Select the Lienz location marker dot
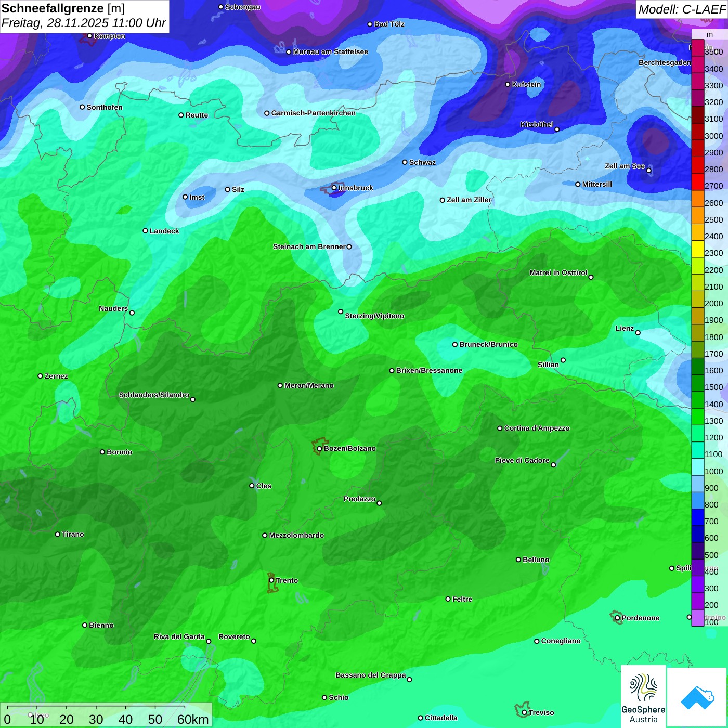Viewport: 728px width, 728px height. pyautogui.click(x=638, y=333)
